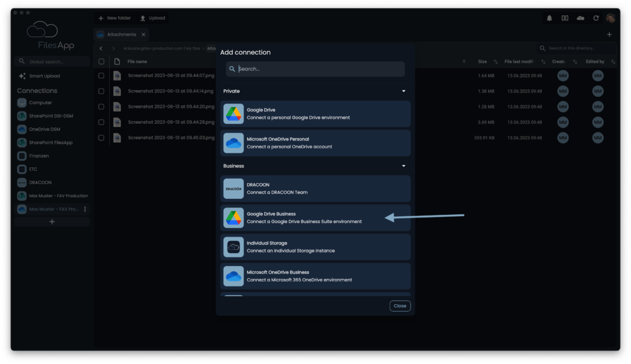Open the Finanzen connection
The width and height of the screenshot is (631, 364).
point(33,156)
